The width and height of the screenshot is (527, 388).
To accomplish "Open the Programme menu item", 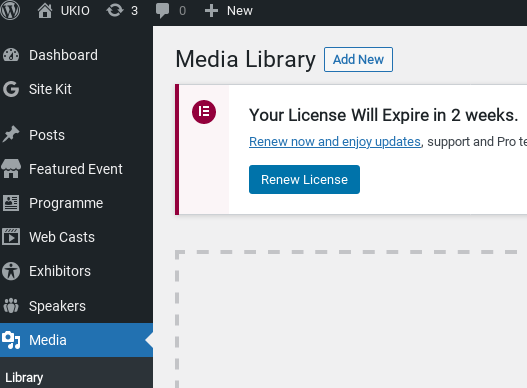I will tap(66, 203).
